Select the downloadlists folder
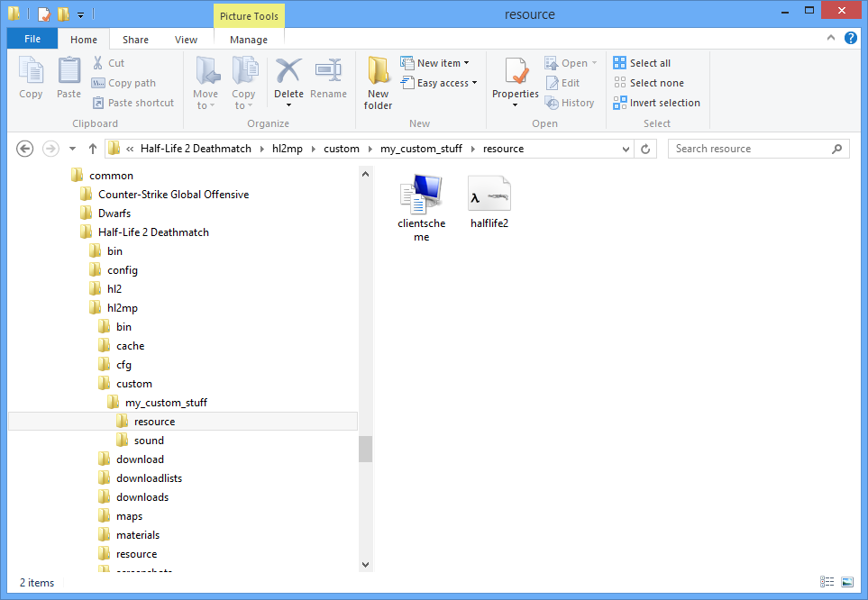The height and width of the screenshot is (600, 868). (x=140, y=478)
